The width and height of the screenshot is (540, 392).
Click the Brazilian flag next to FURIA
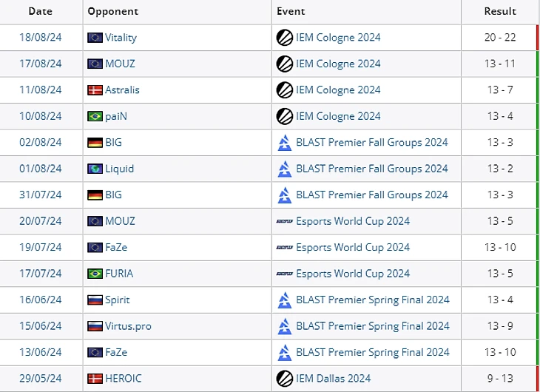pyautogui.click(x=95, y=274)
